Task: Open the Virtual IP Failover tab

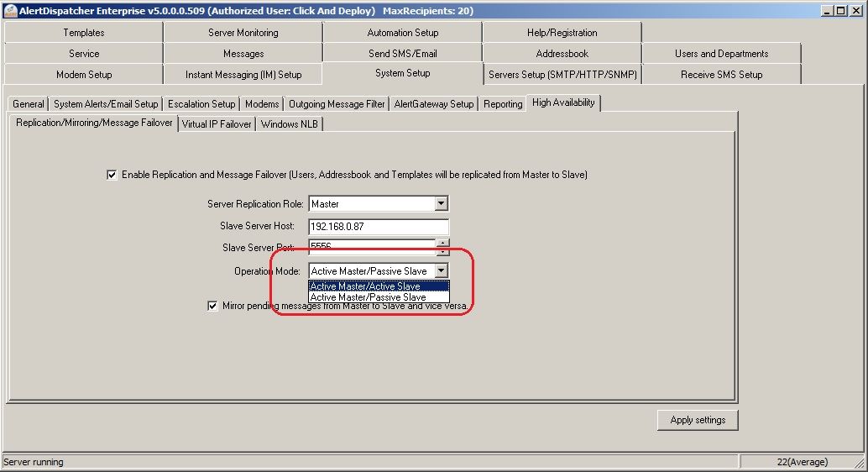Action: click(217, 124)
